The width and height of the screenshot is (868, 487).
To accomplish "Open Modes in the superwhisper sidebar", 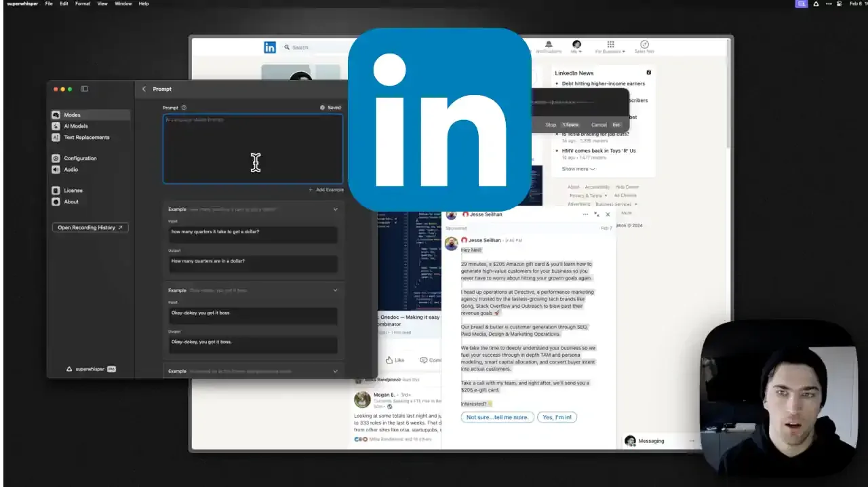I will click(91, 115).
